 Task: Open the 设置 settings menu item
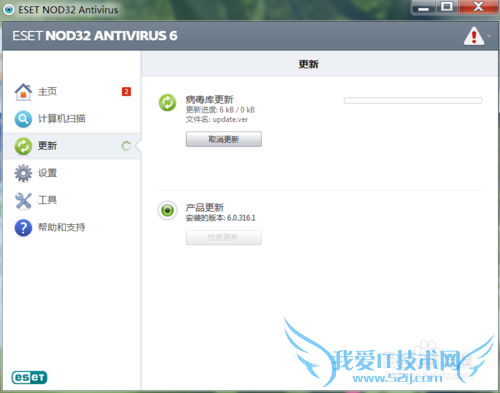pos(72,173)
